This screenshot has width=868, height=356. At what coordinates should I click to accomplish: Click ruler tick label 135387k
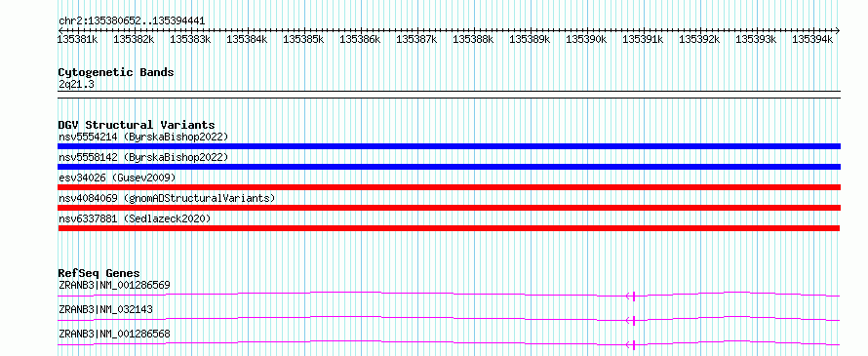click(x=416, y=39)
